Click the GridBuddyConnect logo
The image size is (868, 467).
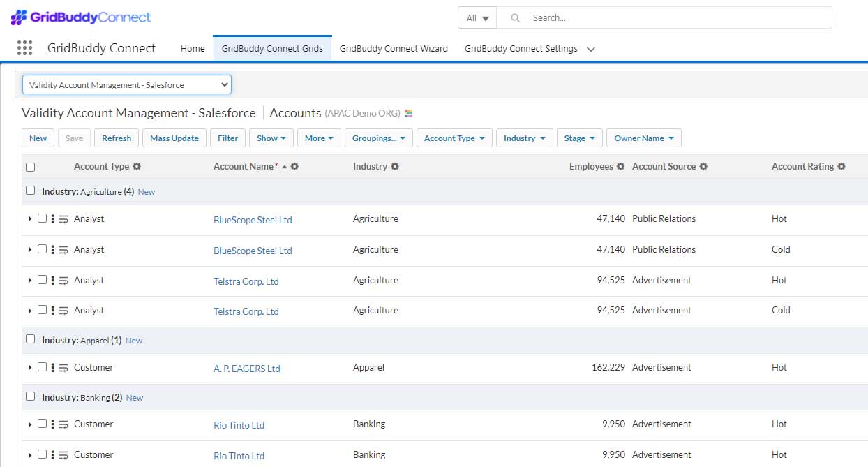pos(81,17)
